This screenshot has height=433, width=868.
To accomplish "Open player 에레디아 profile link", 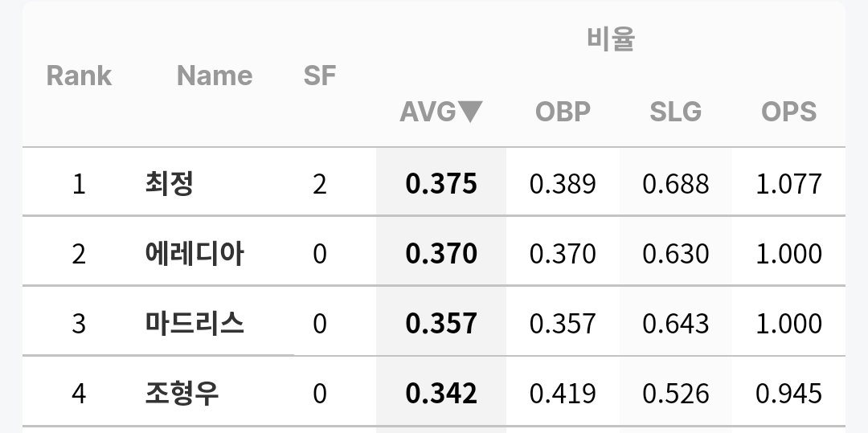I will tap(194, 253).
